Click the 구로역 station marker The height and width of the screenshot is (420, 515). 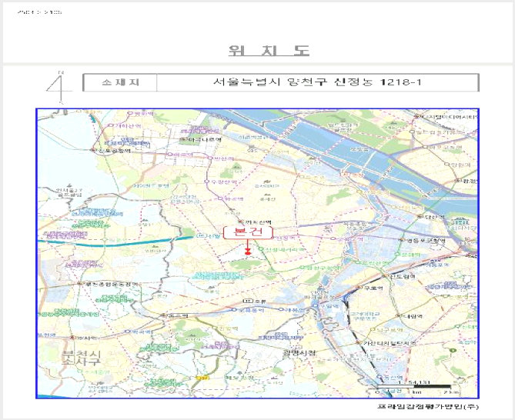point(359,288)
